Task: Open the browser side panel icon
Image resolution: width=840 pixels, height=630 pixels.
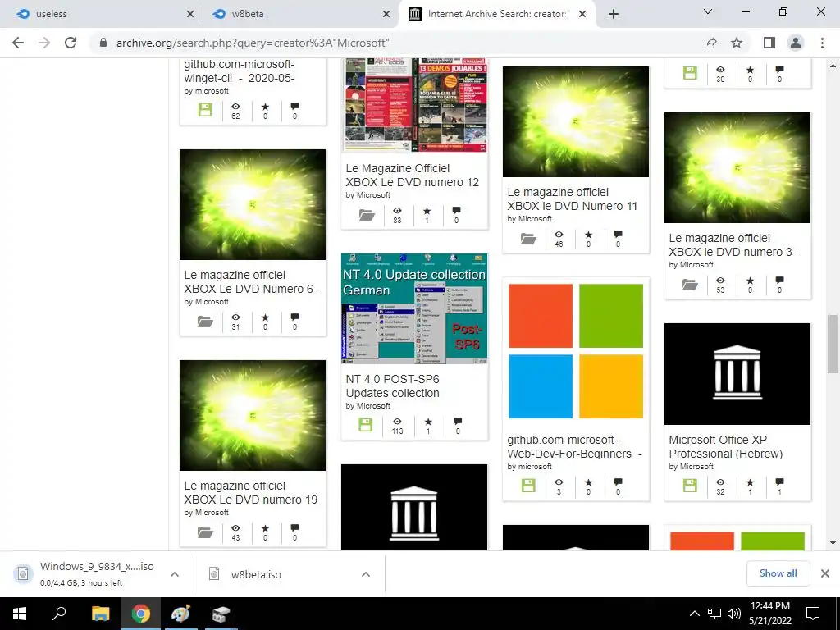Action: (x=769, y=43)
